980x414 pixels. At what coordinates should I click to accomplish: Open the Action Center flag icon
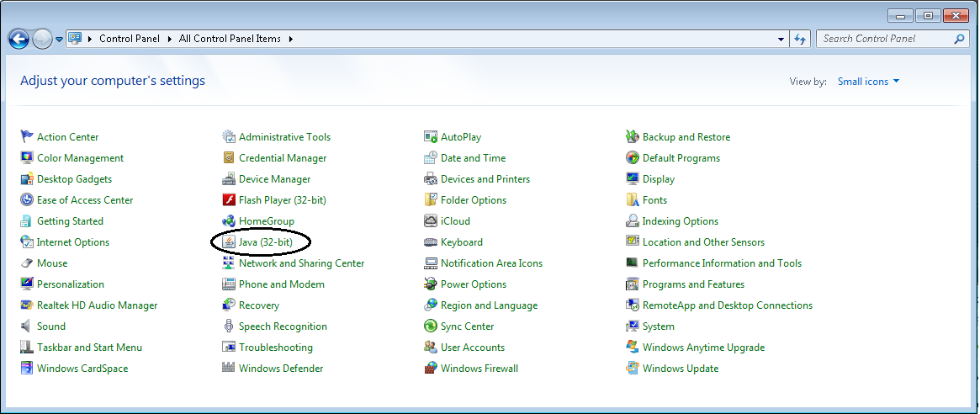pos(27,136)
